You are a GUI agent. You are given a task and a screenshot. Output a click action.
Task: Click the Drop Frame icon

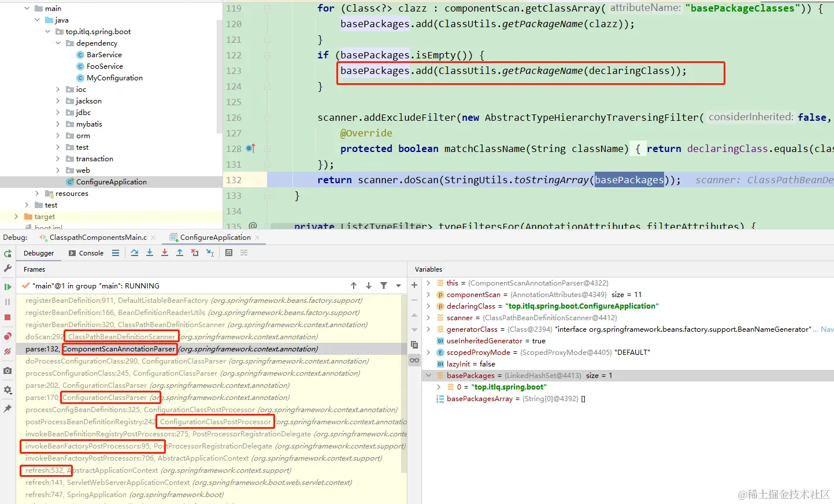coord(195,253)
